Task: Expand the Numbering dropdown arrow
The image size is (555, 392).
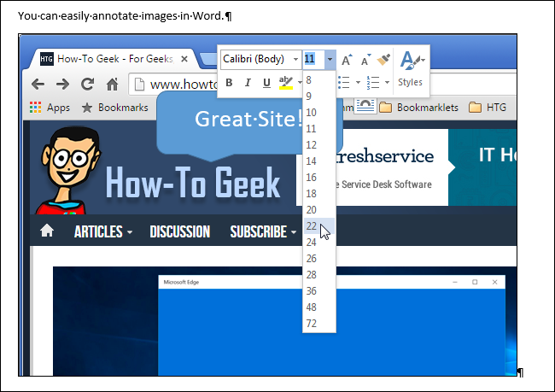Action: pyautogui.click(x=388, y=83)
